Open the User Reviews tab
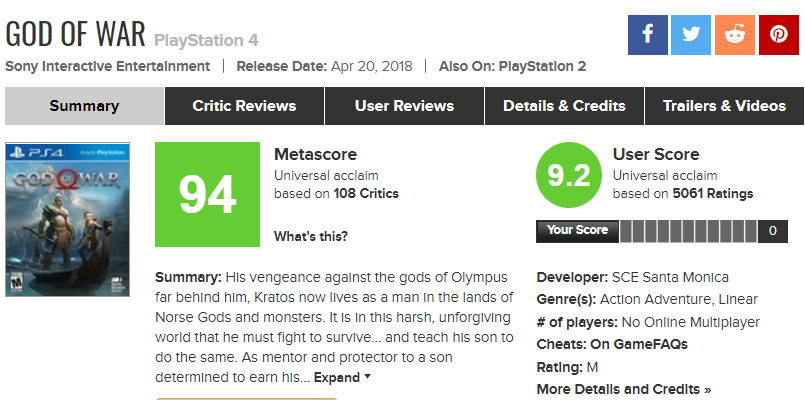 click(404, 106)
